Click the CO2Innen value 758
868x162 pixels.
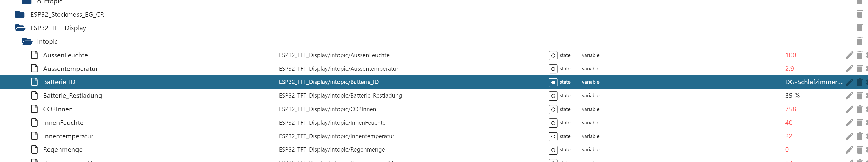pyautogui.click(x=790, y=109)
